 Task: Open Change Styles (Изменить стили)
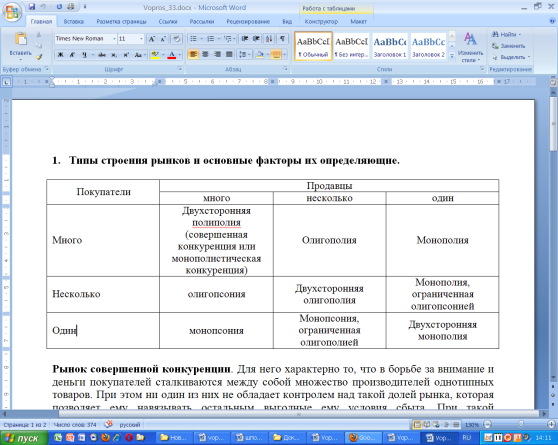tap(470, 47)
